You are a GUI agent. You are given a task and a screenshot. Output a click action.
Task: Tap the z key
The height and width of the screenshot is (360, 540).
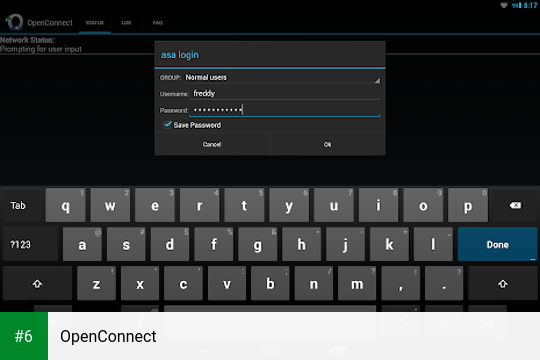point(96,284)
